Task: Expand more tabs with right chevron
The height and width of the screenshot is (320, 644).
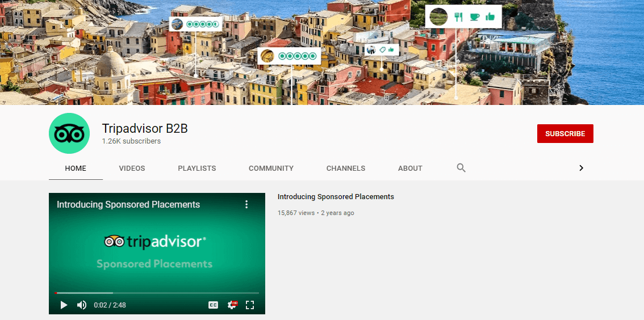Action: tap(581, 168)
